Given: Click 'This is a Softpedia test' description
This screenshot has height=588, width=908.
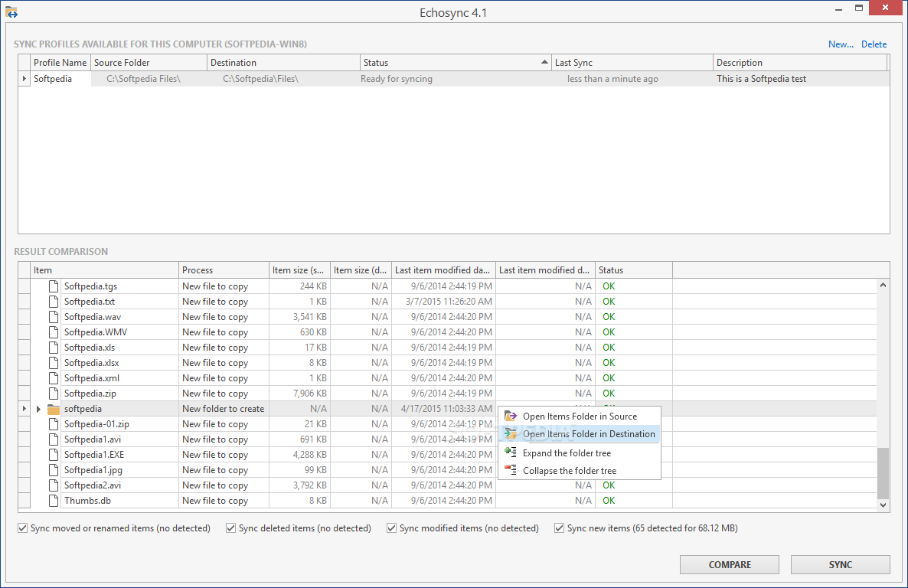Looking at the screenshot, I should 800,79.
